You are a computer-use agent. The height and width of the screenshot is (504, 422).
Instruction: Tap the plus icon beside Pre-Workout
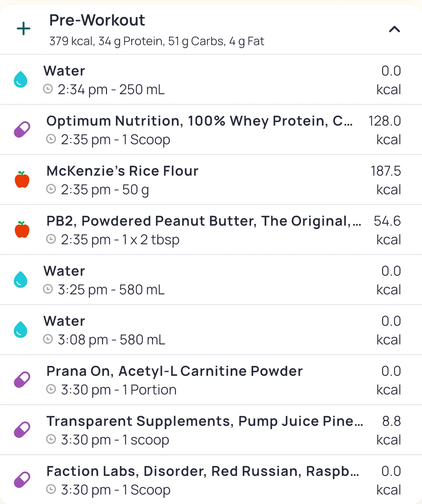coord(24,29)
